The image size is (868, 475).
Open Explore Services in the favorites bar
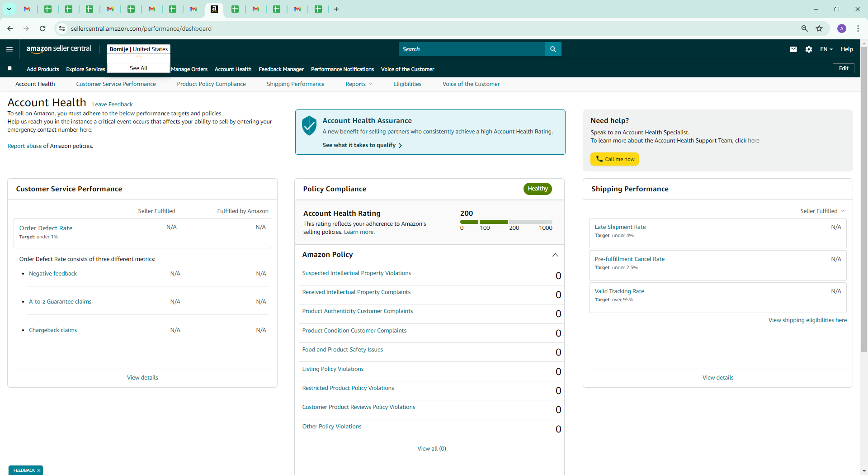point(85,69)
